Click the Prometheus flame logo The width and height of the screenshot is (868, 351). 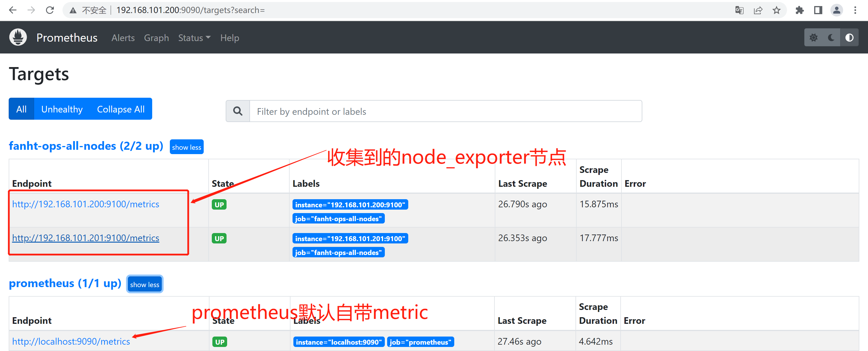coord(18,37)
